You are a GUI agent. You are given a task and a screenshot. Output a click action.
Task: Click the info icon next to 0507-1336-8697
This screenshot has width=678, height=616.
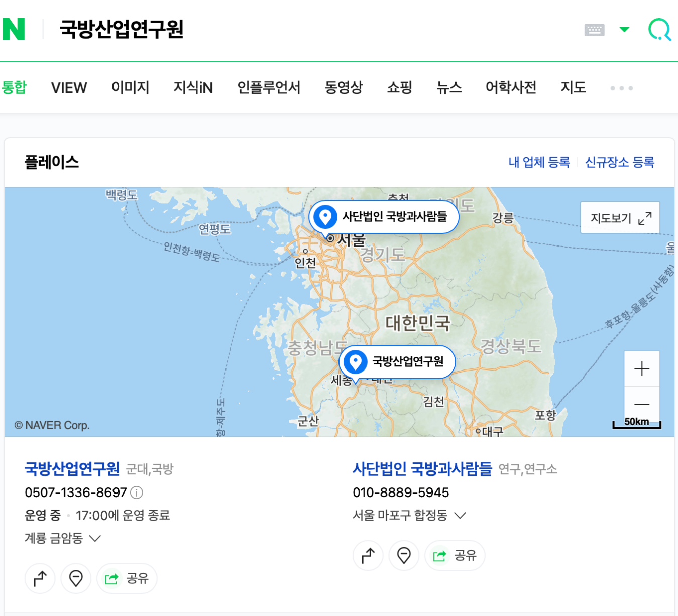(x=137, y=492)
